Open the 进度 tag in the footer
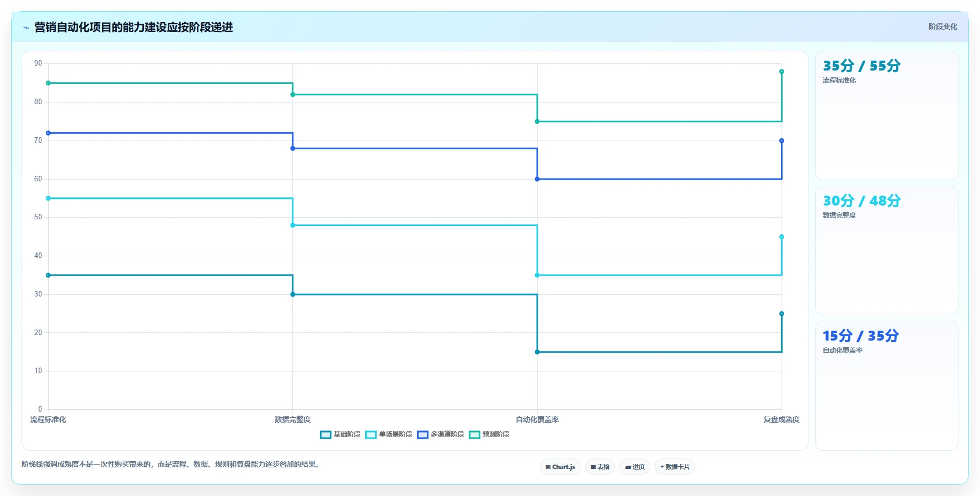The width and height of the screenshot is (980, 496). click(x=635, y=467)
